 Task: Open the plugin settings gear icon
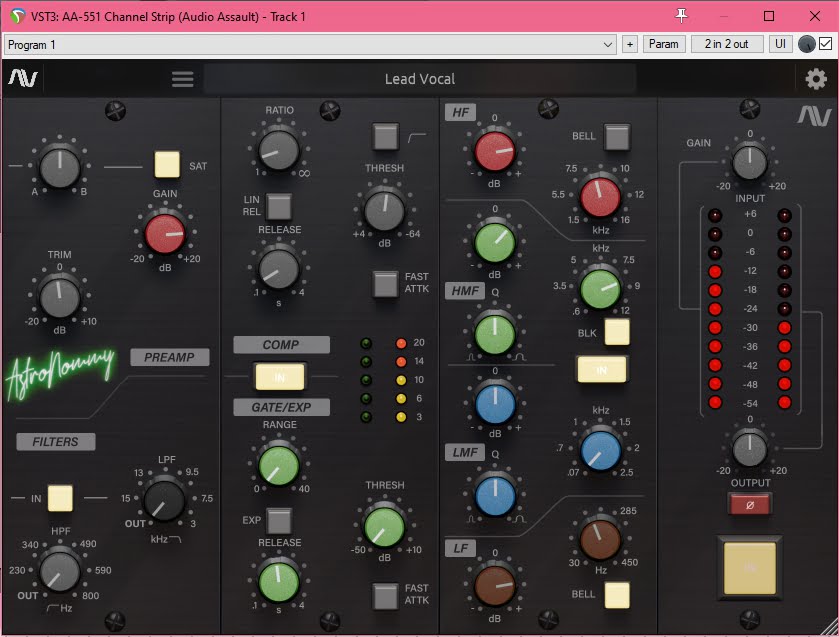[x=815, y=78]
